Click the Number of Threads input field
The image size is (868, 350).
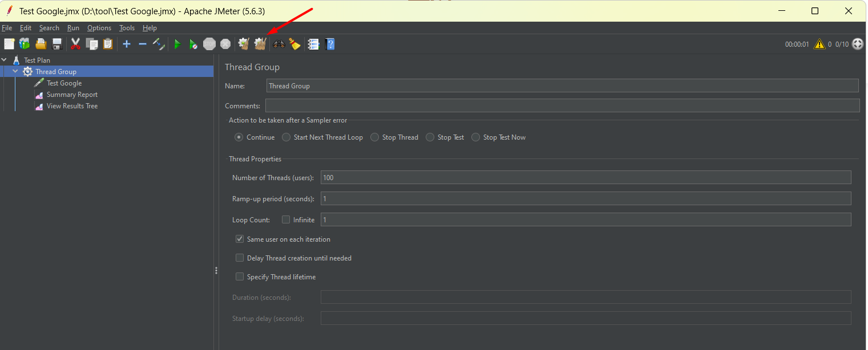(586, 178)
